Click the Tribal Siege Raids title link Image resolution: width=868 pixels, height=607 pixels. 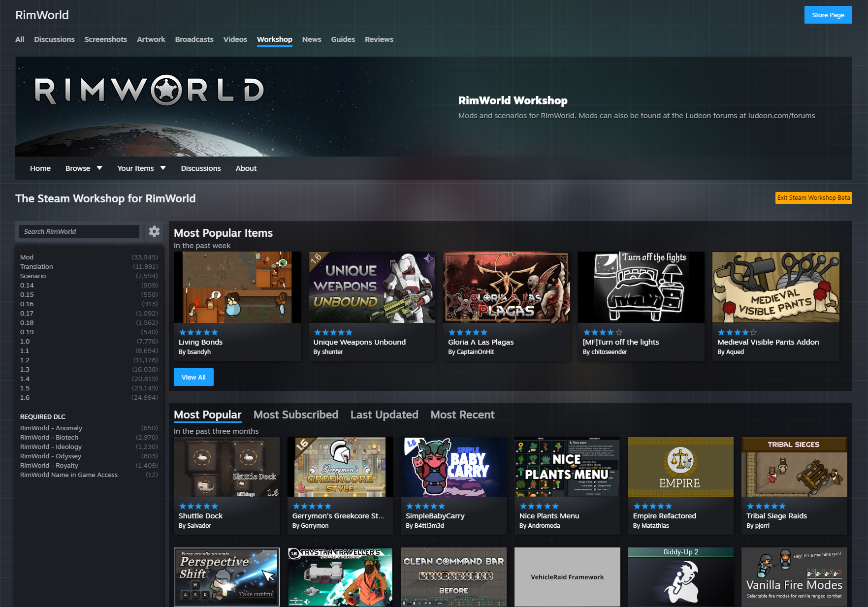(x=776, y=516)
